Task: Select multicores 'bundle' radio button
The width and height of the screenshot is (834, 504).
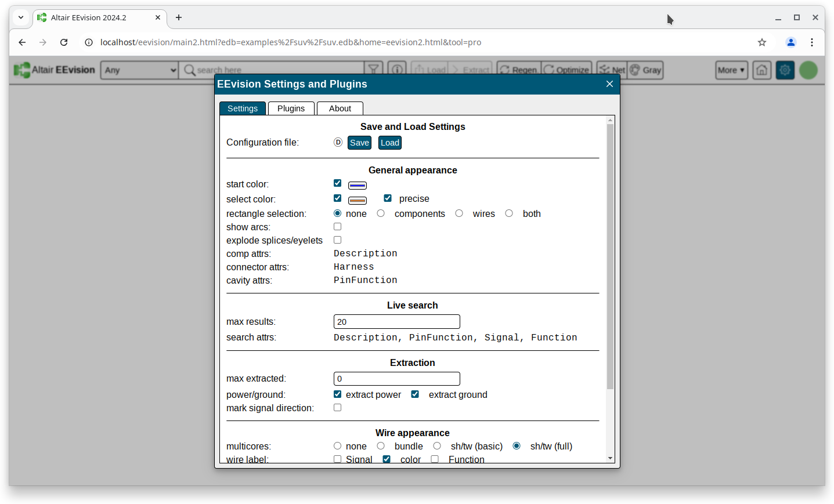Action: pos(381,446)
